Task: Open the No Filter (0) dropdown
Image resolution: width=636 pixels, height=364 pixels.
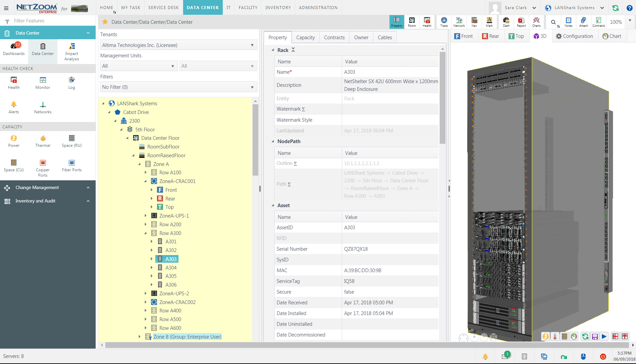Action: click(x=178, y=87)
